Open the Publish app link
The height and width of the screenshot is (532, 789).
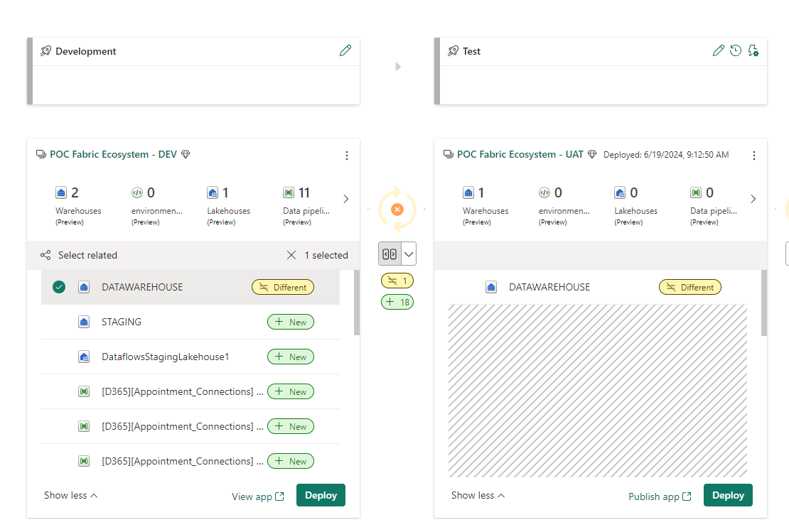pyautogui.click(x=660, y=496)
